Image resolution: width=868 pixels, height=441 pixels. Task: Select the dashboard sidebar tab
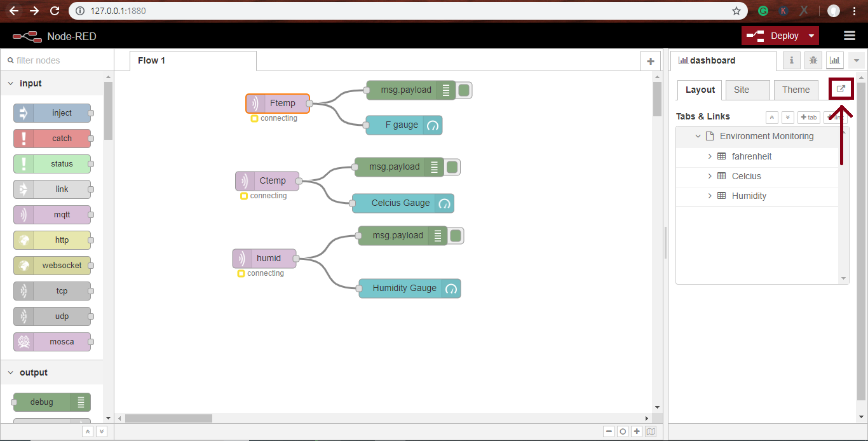[x=723, y=61]
